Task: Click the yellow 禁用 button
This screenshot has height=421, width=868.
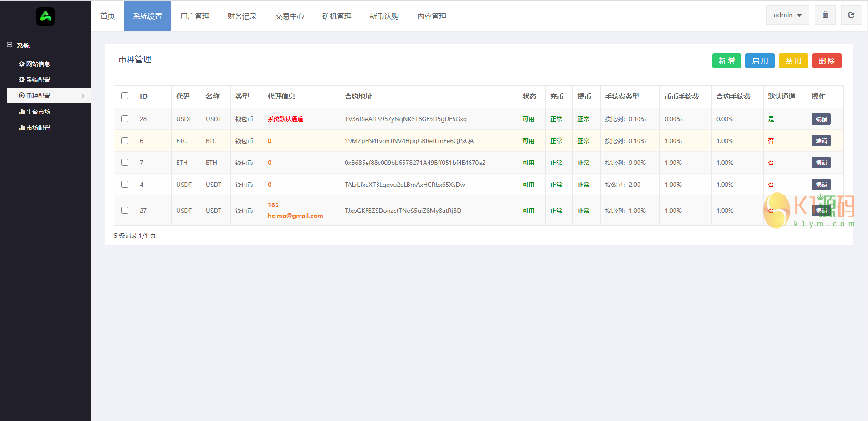Action: point(793,61)
